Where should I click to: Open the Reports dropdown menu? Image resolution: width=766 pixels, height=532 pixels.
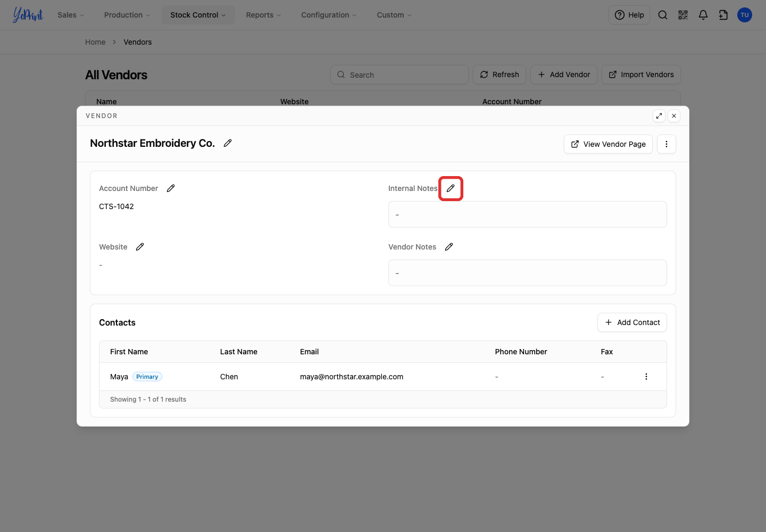click(x=263, y=15)
